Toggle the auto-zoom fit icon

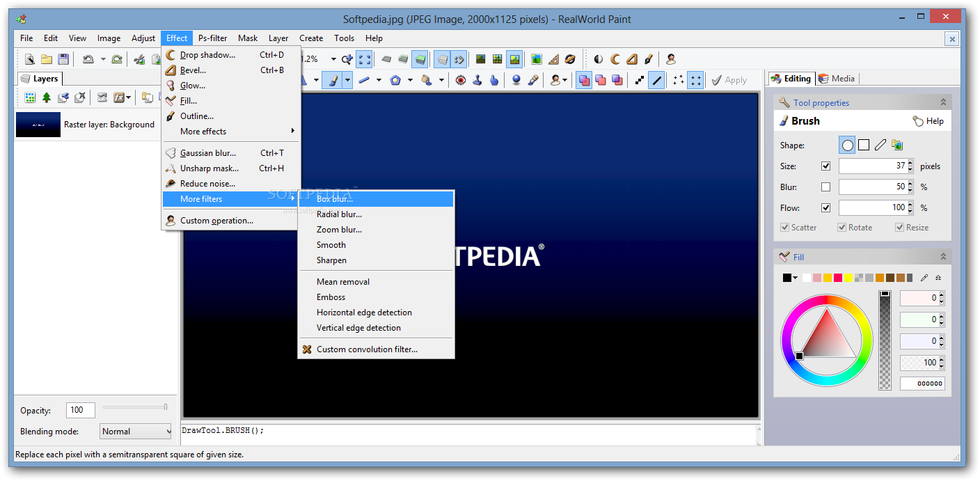tap(364, 59)
